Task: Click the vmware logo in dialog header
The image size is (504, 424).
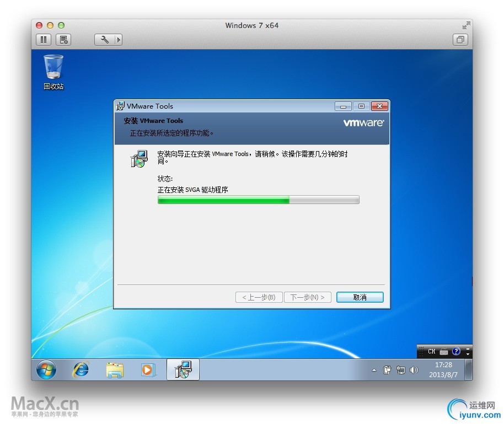Action: 363,123
